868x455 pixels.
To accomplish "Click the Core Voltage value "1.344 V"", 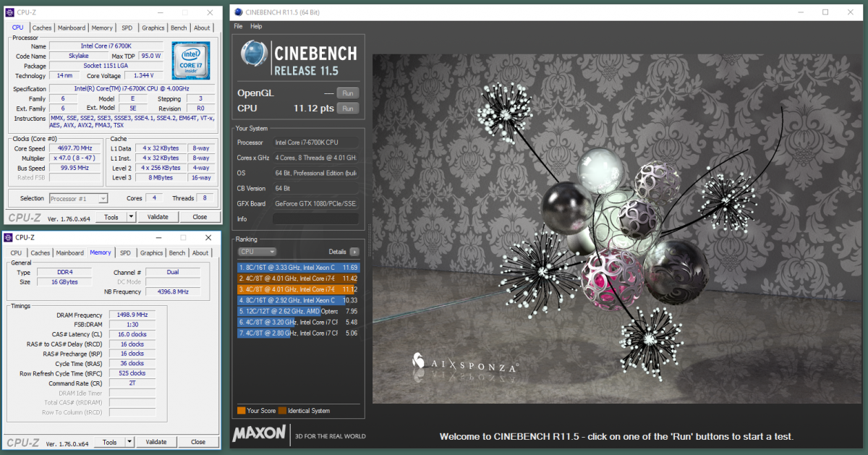I will (143, 76).
